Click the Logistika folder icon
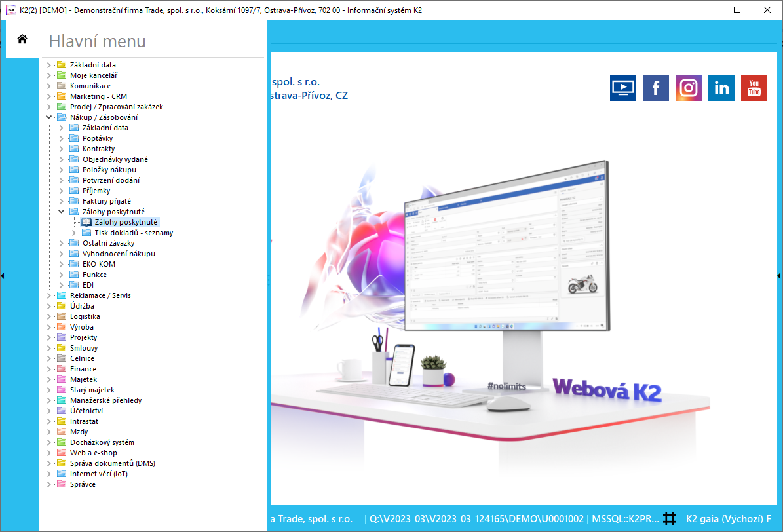 pyautogui.click(x=62, y=316)
